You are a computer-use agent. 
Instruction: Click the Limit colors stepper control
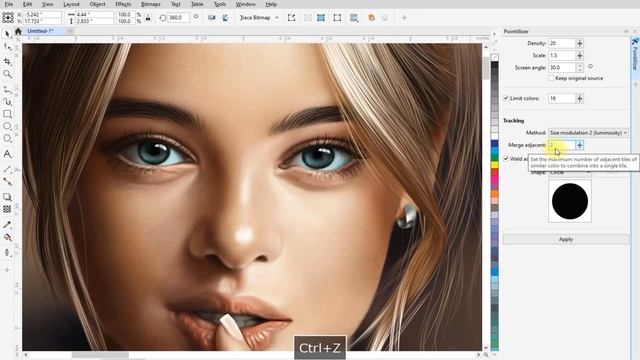coord(580,98)
